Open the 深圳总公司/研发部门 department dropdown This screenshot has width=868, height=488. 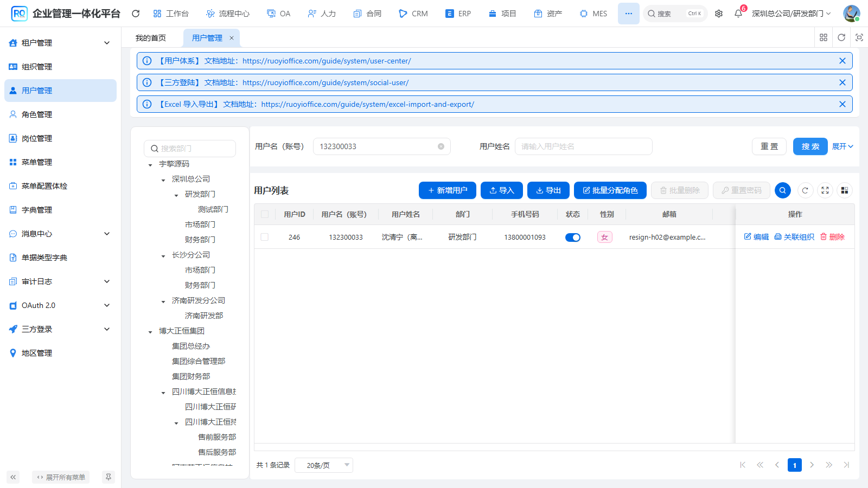[x=791, y=14]
